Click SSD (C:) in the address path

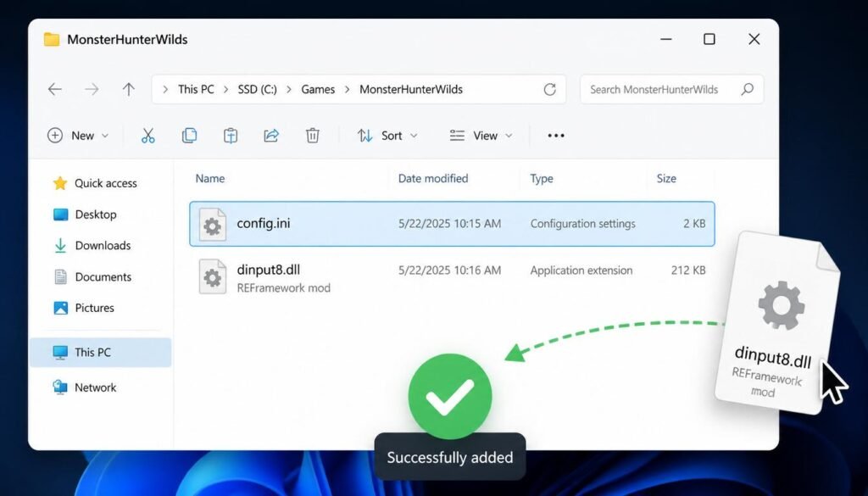(258, 90)
